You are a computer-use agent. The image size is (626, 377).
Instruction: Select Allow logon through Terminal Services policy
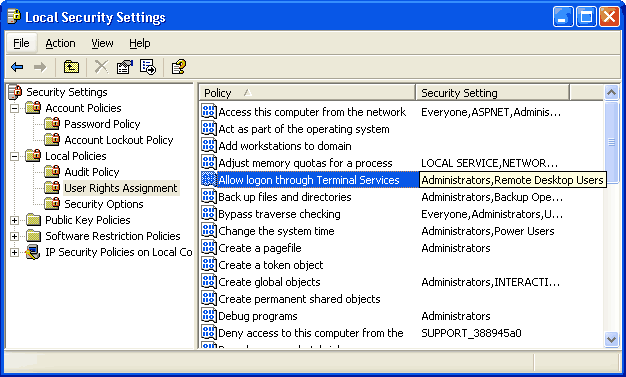point(309,180)
